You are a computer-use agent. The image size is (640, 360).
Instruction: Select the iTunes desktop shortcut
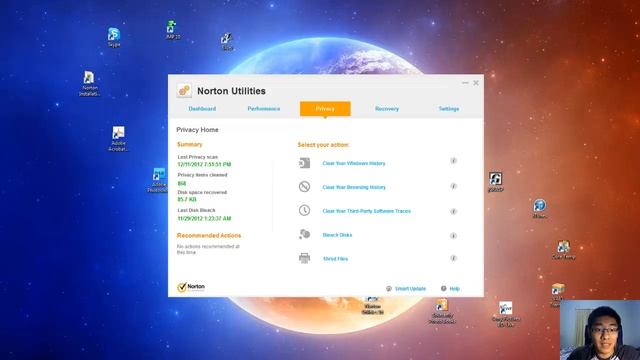[539, 208]
